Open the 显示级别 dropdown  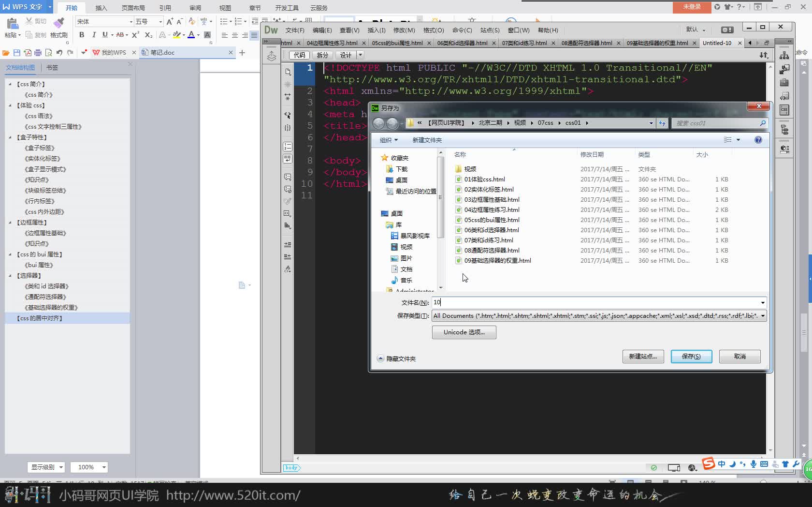click(46, 467)
